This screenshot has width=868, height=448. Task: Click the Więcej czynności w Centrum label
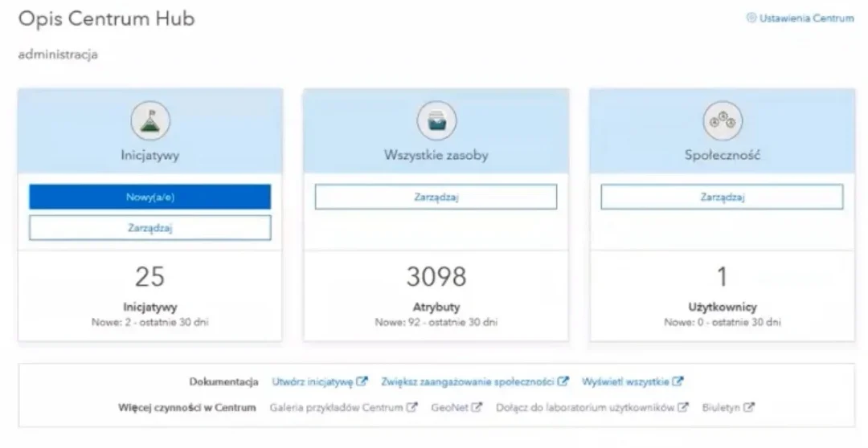pyautogui.click(x=187, y=408)
